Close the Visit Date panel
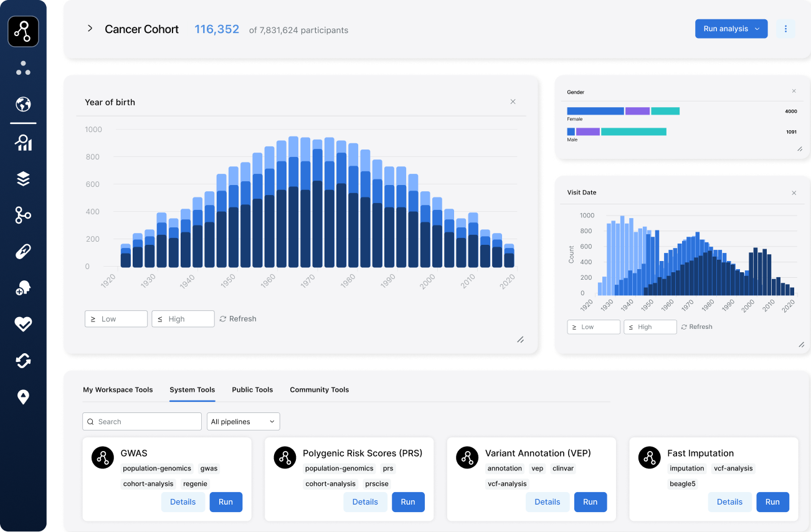 [794, 193]
